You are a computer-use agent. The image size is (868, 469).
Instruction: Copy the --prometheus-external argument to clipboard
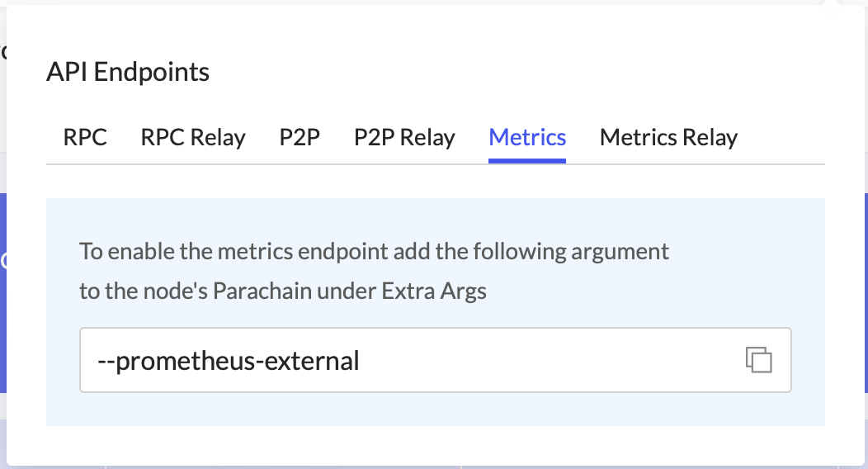(x=758, y=360)
